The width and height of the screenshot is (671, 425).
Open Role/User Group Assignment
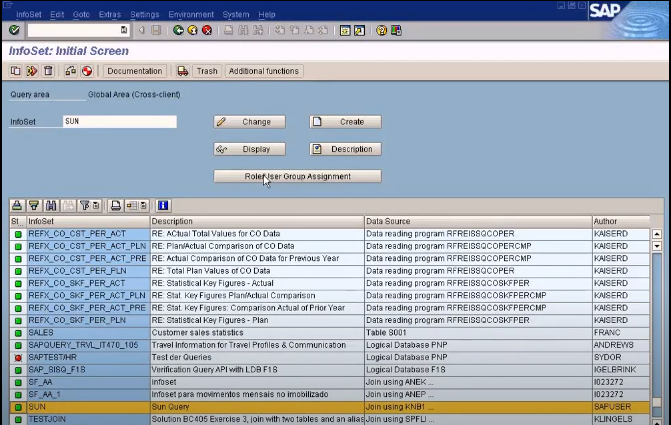pyautogui.click(x=297, y=176)
